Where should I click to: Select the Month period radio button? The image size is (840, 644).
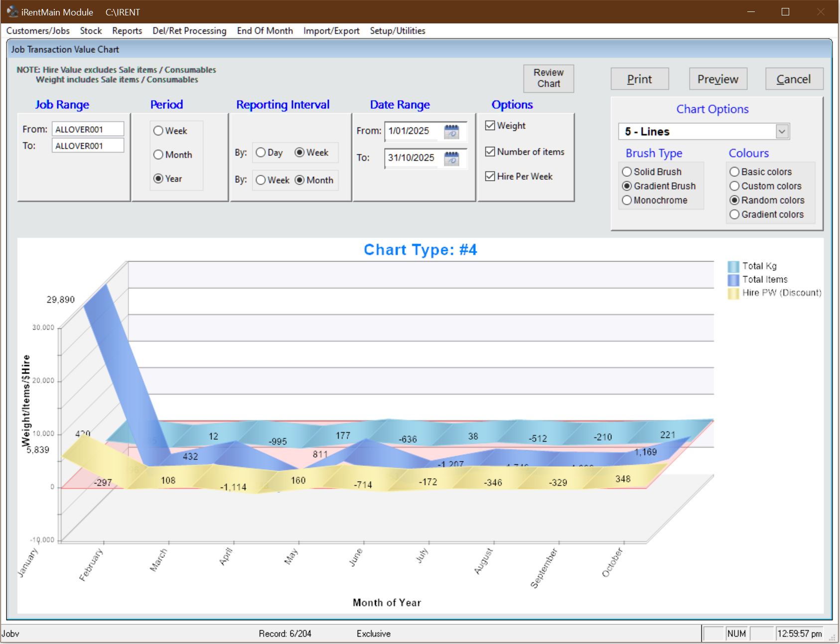click(158, 155)
